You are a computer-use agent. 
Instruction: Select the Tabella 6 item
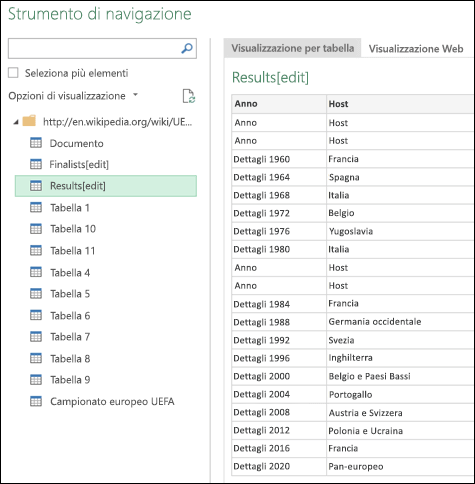70,316
